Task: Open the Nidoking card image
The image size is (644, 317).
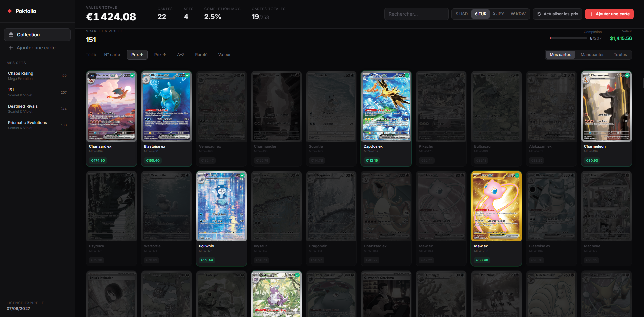Action: [277, 294]
